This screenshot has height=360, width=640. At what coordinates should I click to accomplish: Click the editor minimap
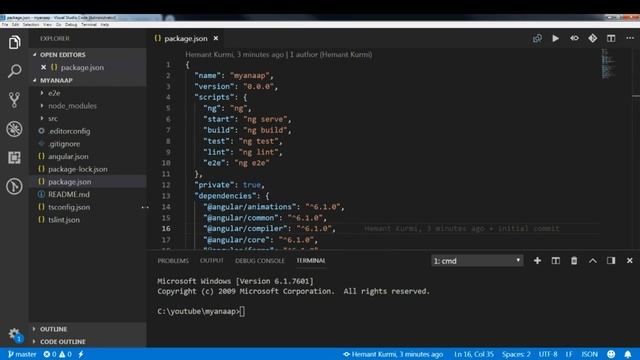click(x=608, y=64)
